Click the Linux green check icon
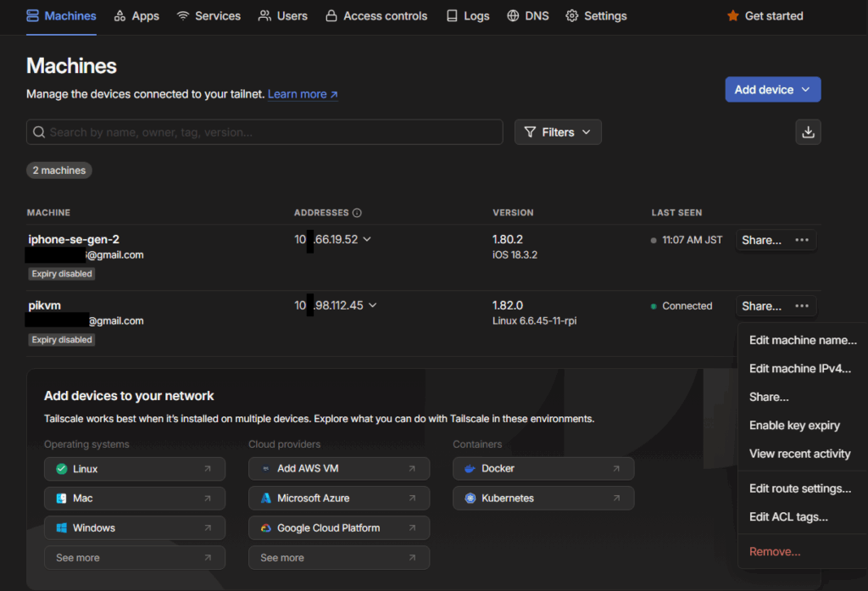Image resolution: width=868 pixels, height=591 pixels. [x=61, y=469]
